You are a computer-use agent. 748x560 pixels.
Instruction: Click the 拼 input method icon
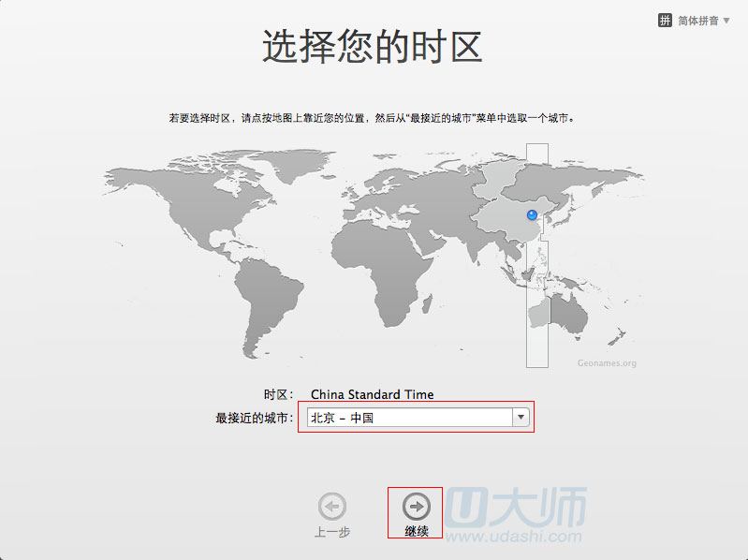(x=665, y=21)
